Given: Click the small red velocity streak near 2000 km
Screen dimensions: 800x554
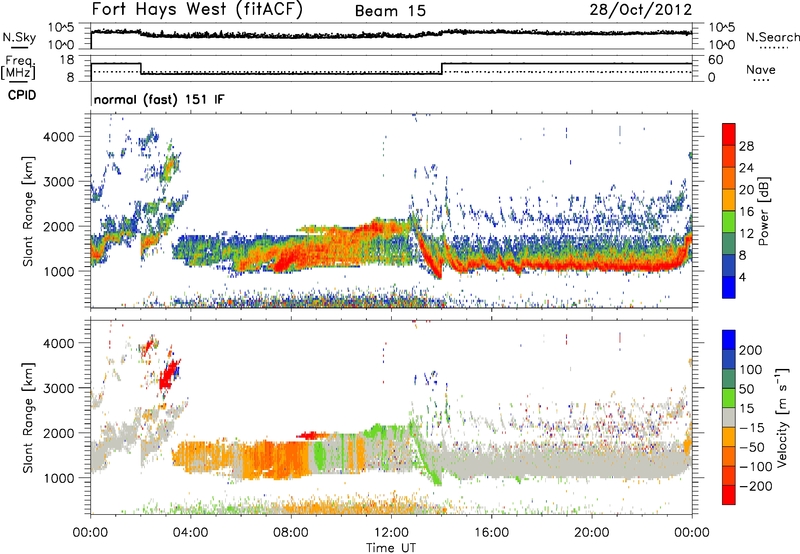Looking at the screenshot, I should [x=312, y=435].
